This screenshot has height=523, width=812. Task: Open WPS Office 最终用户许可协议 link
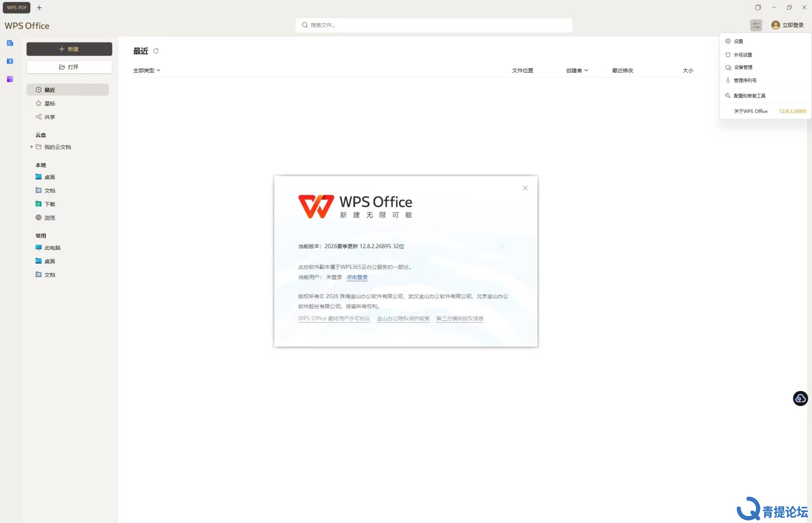click(334, 318)
